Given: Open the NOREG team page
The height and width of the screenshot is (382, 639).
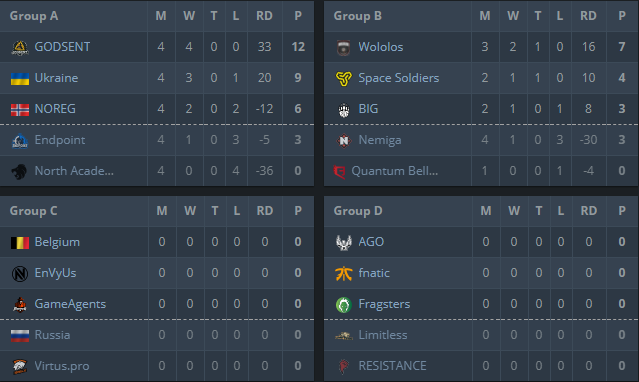Looking at the screenshot, I should [x=55, y=109].
